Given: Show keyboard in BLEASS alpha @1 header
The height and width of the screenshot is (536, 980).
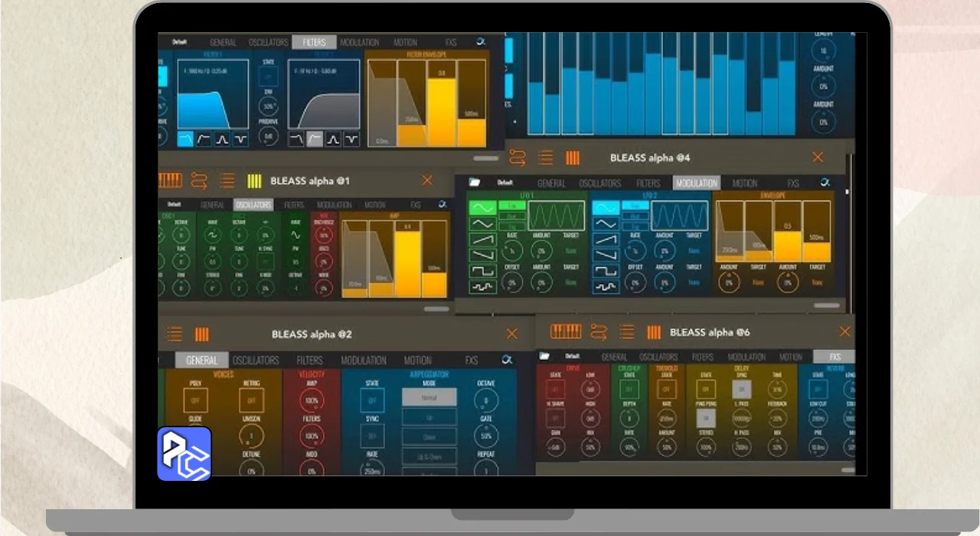Looking at the screenshot, I should (170, 181).
